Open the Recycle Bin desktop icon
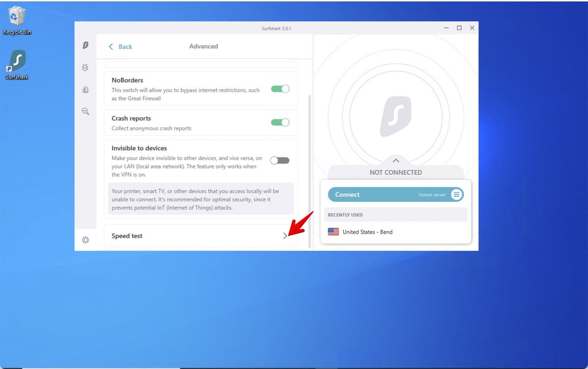The image size is (588, 369). [17, 21]
